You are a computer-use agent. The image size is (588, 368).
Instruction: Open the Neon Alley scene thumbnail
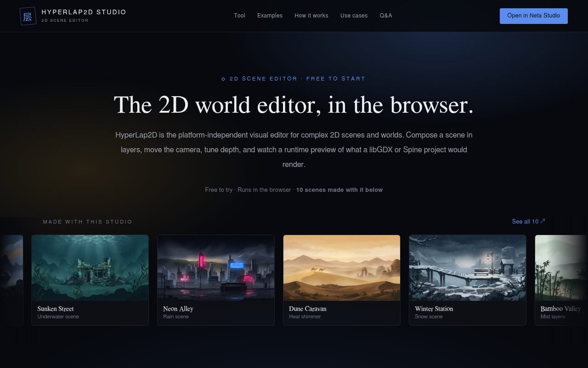(x=216, y=268)
